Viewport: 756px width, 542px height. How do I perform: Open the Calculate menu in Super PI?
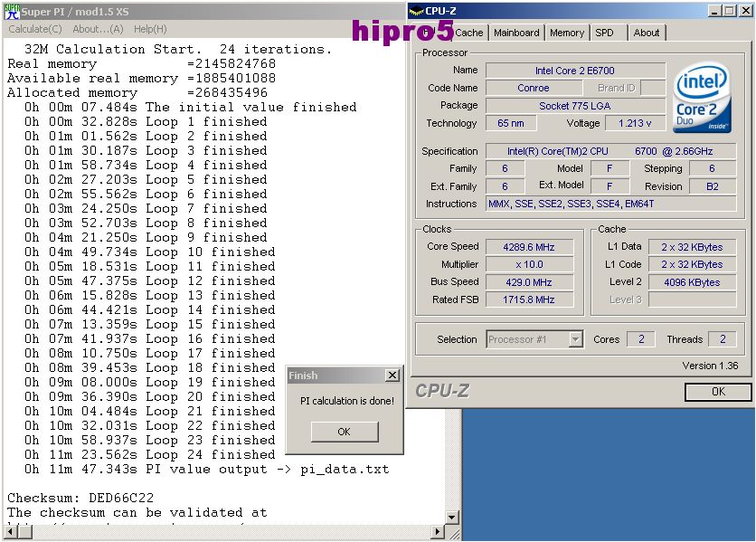click(34, 29)
